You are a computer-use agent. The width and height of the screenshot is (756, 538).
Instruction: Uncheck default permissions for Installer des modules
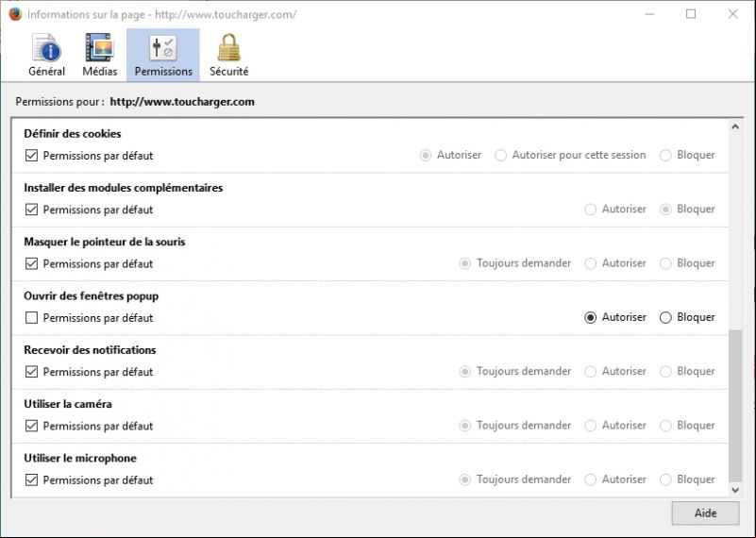(x=31, y=210)
